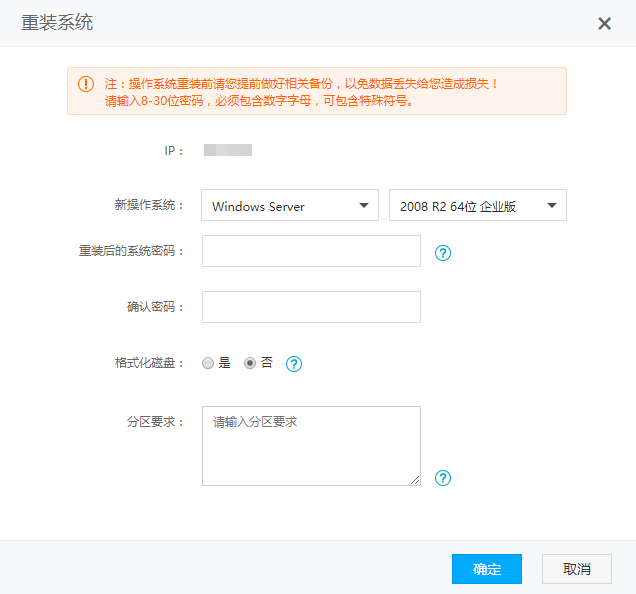
Task: Expand the 2008 R2 64位 企业版 dropdown
Action: click(x=477, y=205)
